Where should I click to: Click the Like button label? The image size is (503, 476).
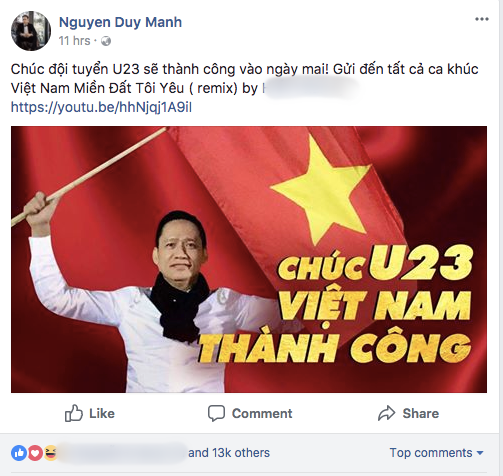(102, 414)
